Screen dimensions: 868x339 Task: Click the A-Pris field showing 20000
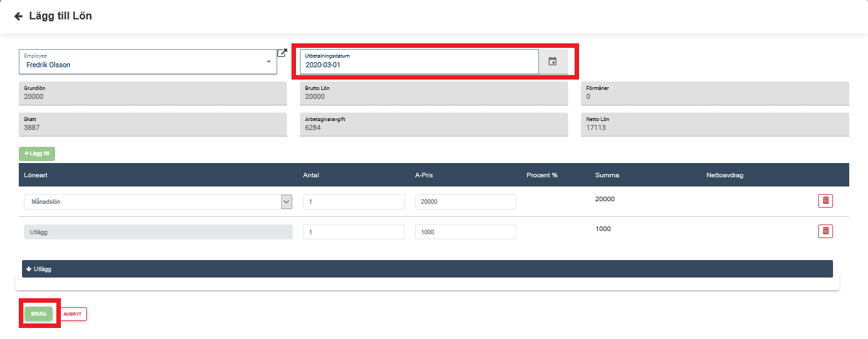tap(465, 202)
